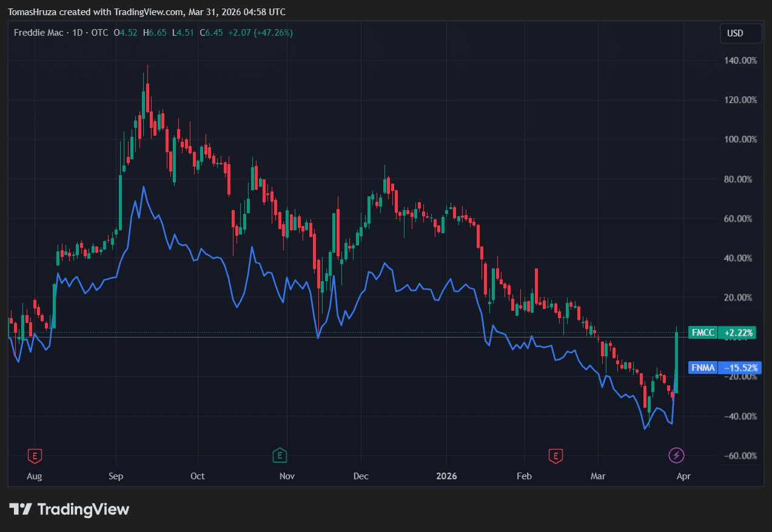Screen dimensions: 772x532
Task: Click the red earnings marker near Feb
Action: click(555, 455)
